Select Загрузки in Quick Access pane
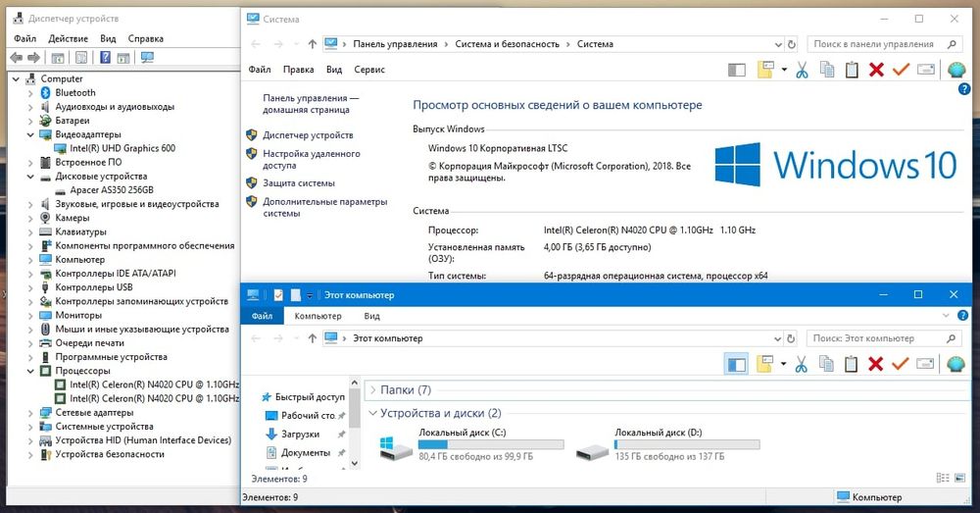The height and width of the screenshot is (513, 980). (x=300, y=435)
